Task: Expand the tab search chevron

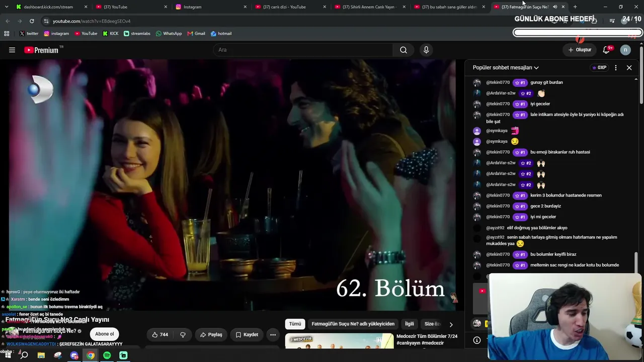Action: (x=6, y=7)
